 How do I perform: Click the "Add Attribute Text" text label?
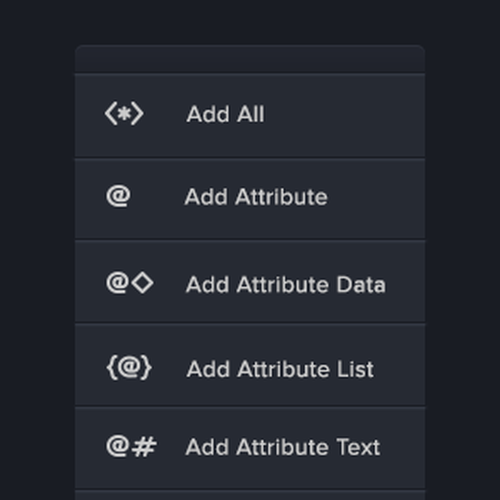click(283, 447)
